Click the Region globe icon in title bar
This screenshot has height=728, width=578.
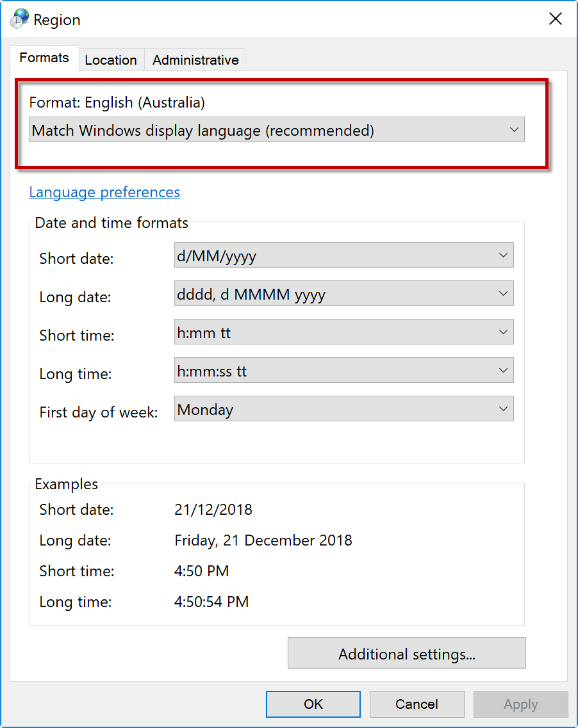click(x=19, y=19)
